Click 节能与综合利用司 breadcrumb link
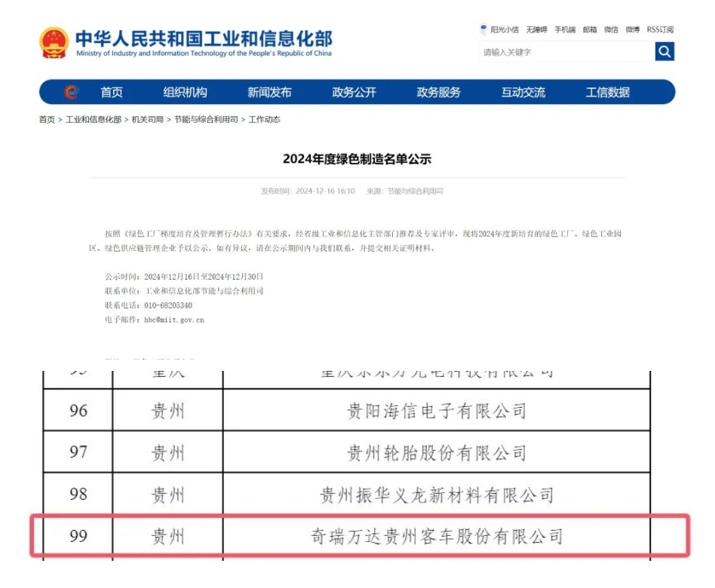The height and width of the screenshot is (588, 715). pyautogui.click(x=206, y=119)
